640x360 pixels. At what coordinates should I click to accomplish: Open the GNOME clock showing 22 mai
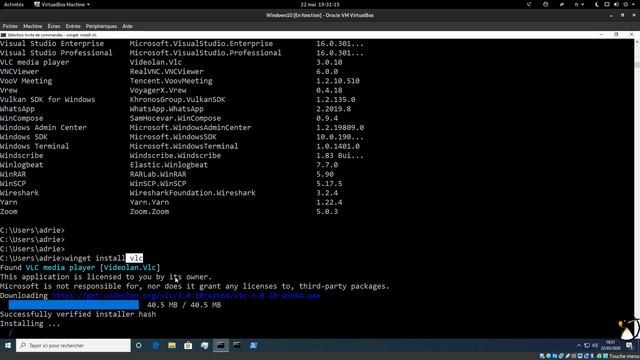(x=320, y=4)
